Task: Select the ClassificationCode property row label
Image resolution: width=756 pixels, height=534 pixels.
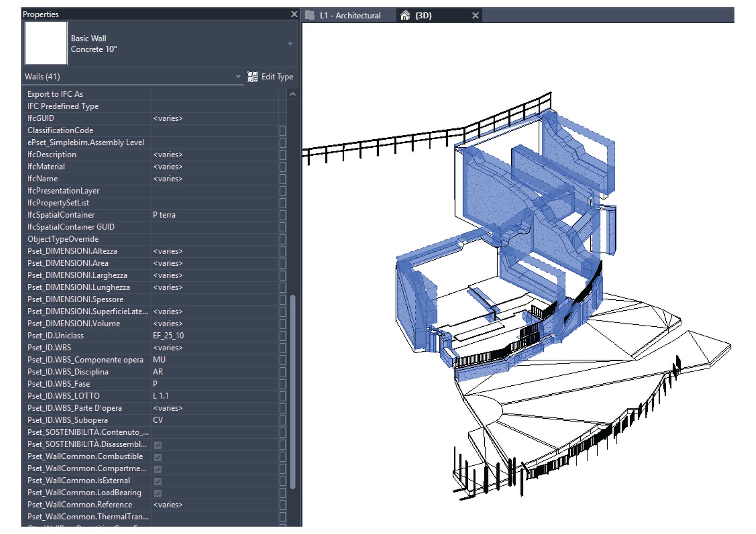Action: (x=60, y=130)
